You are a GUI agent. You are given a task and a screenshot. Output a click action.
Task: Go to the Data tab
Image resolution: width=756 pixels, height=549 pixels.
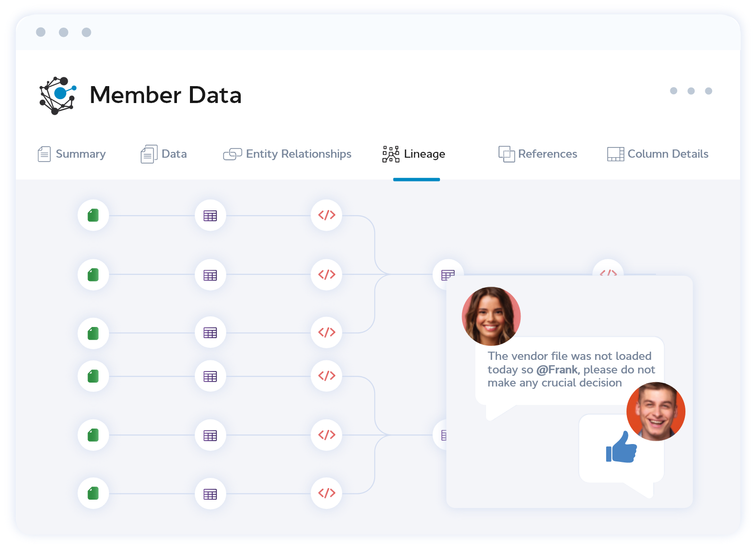point(174,154)
